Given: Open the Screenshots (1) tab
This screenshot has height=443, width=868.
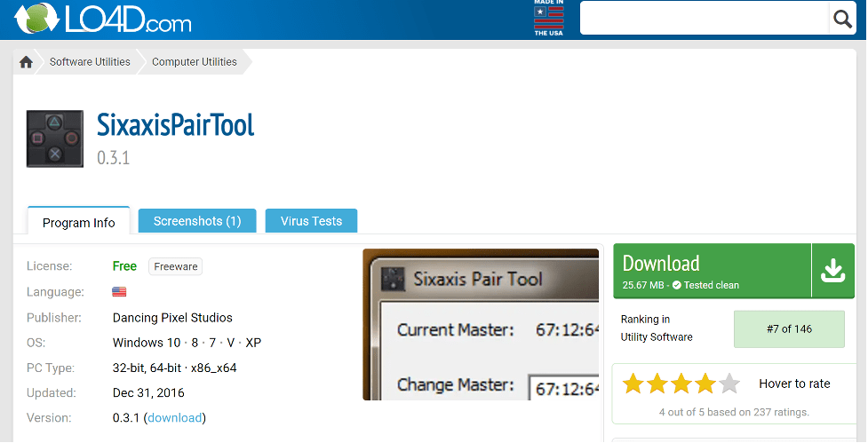Looking at the screenshot, I should click(197, 221).
